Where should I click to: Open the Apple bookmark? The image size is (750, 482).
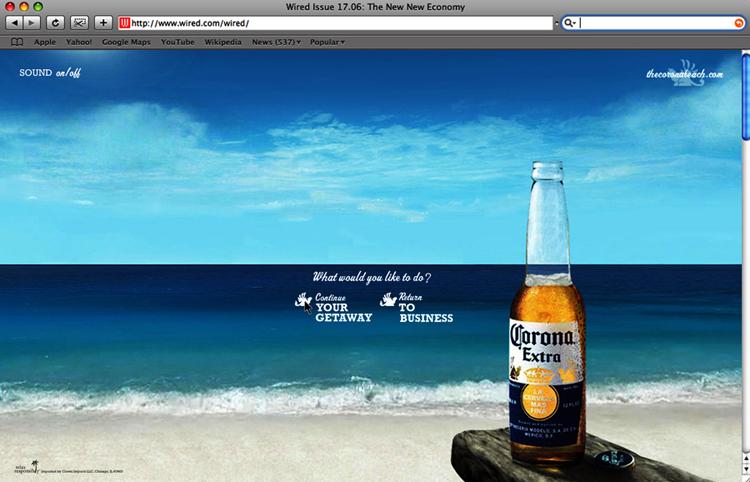coord(45,42)
